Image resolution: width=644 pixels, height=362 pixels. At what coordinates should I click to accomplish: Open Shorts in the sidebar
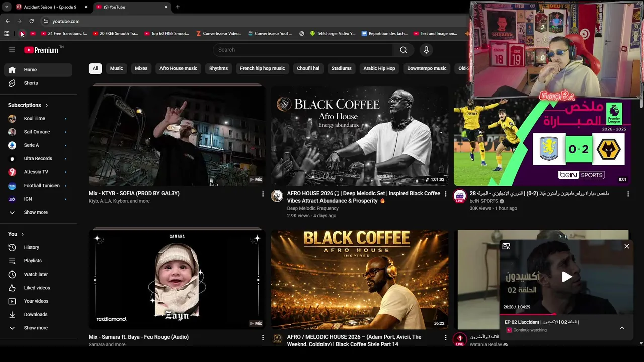point(38,83)
